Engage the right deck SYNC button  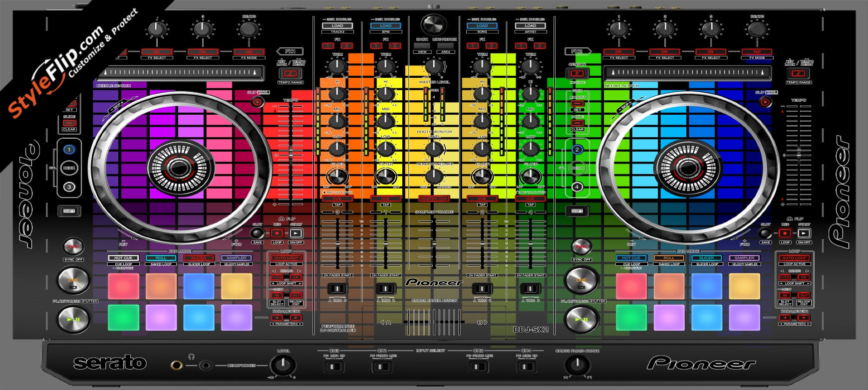pos(581,247)
